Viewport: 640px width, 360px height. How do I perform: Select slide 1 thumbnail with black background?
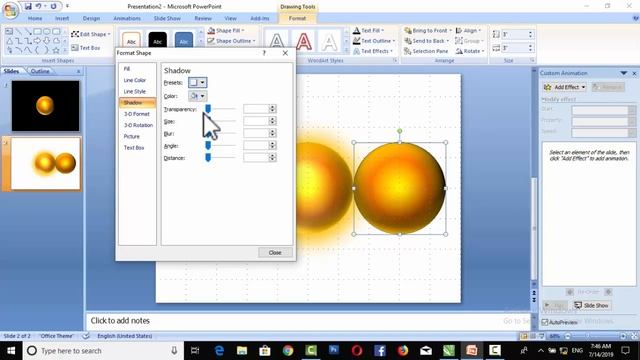click(45, 106)
